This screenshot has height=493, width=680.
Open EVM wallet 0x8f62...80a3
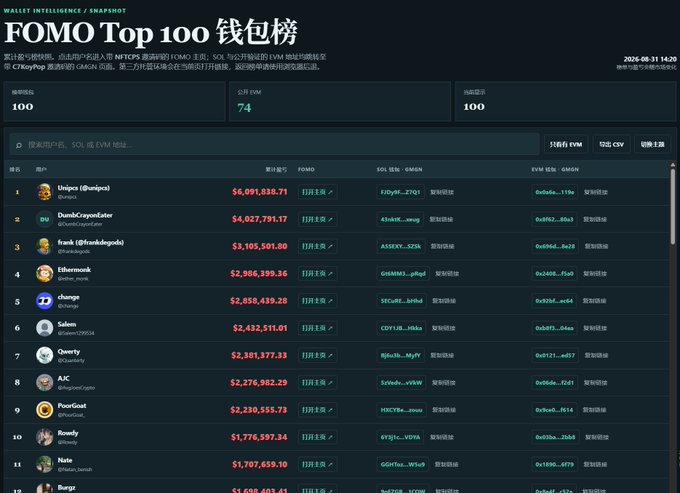click(x=554, y=219)
